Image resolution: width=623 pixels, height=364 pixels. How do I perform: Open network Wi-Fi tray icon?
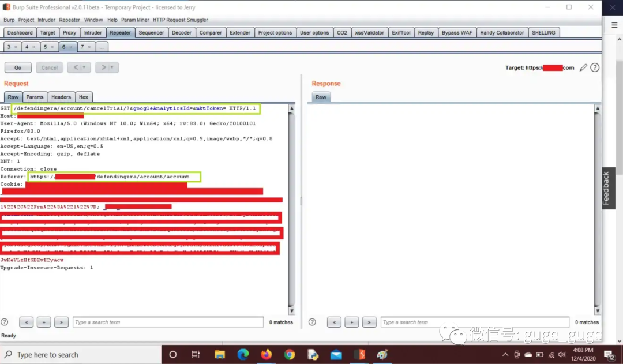coord(551,354)
